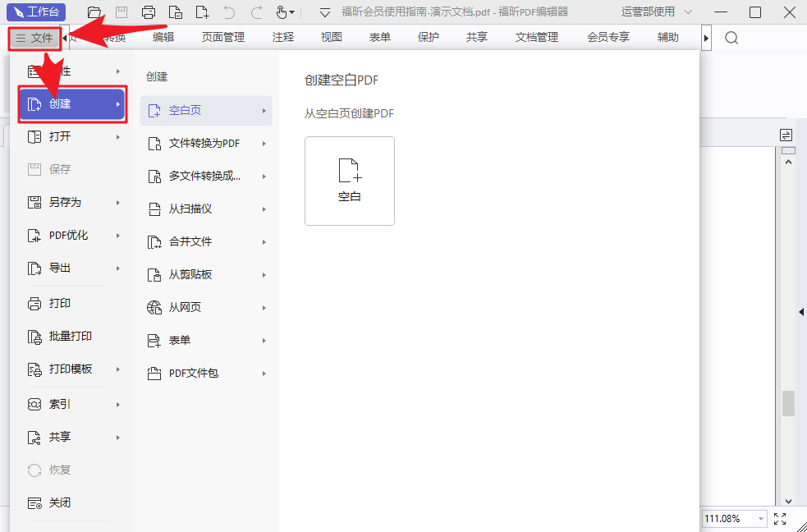Click the fullscreen icon near the zoom level

780,518
